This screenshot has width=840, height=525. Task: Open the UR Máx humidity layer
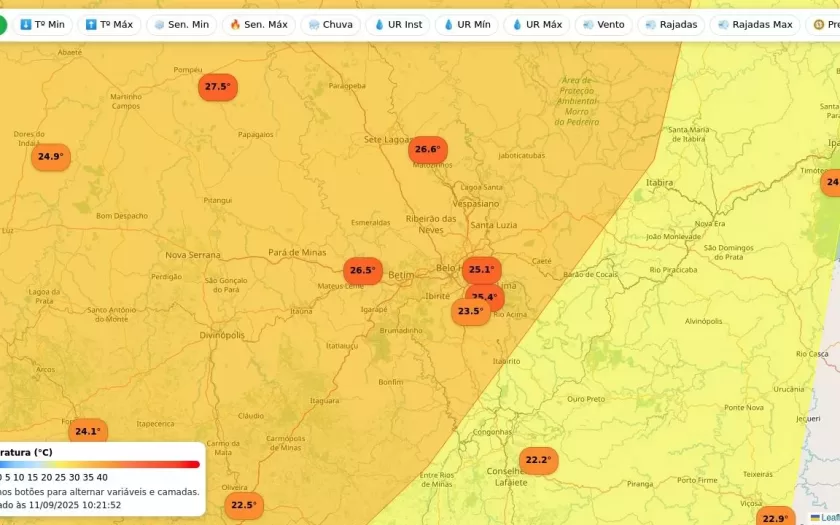coord(536,24)
